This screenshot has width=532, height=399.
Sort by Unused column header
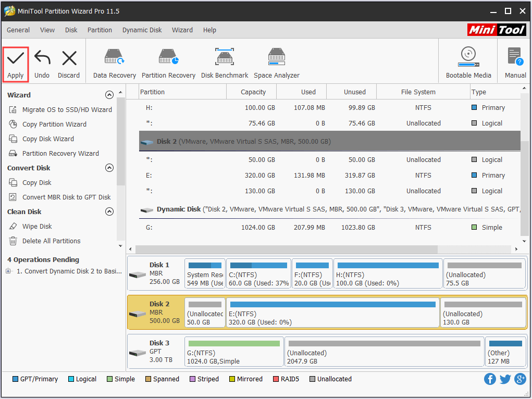click(351, 92)
